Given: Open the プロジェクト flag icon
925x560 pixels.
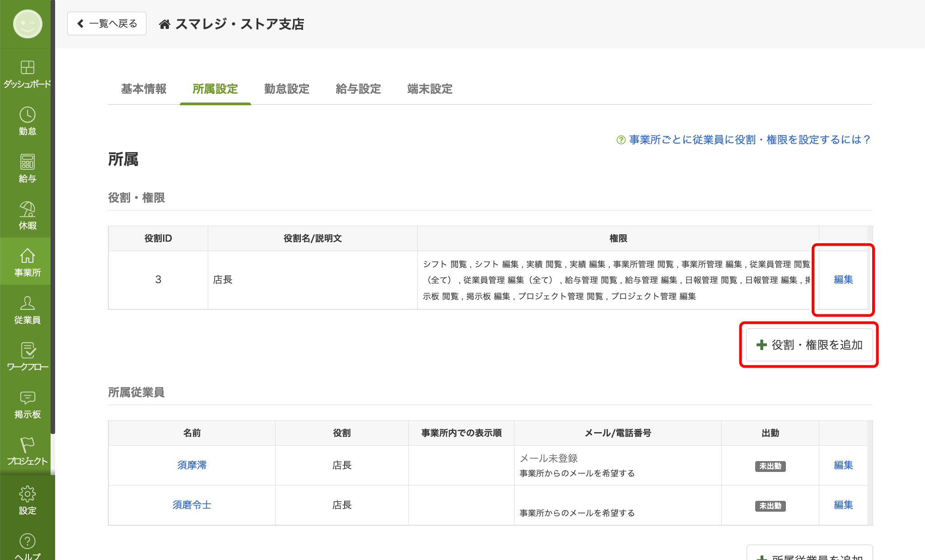Looking at the screenshot, I should click(x=27, y=445).
